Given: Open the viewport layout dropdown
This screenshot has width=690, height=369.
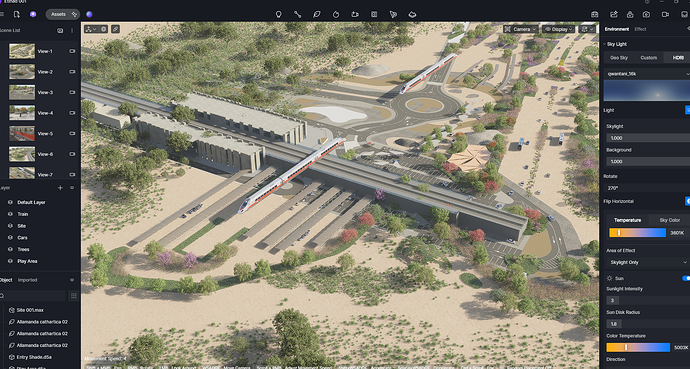Looking at the screenshot, I should [587, 29].
